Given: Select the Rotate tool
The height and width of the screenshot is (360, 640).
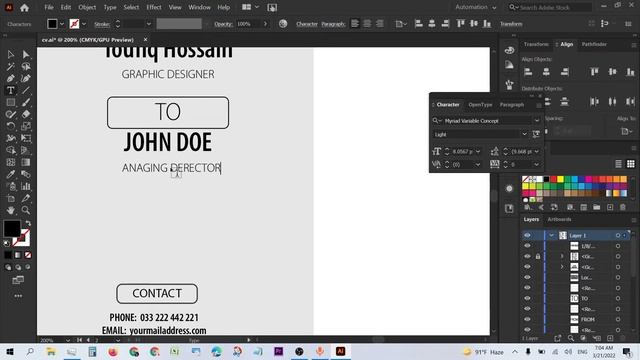Looking at the screenshot, I should click(x=11, y=126).
